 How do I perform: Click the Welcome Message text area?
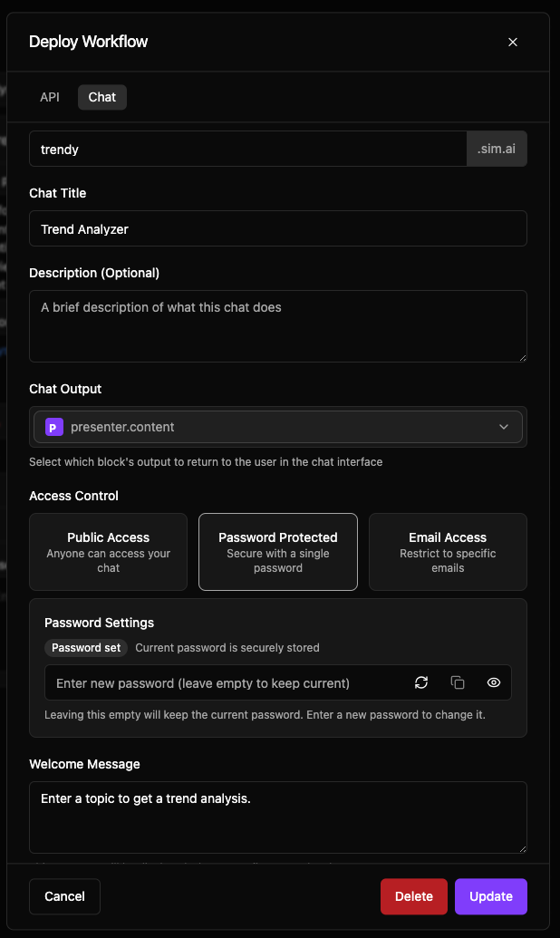coord(277,818)
